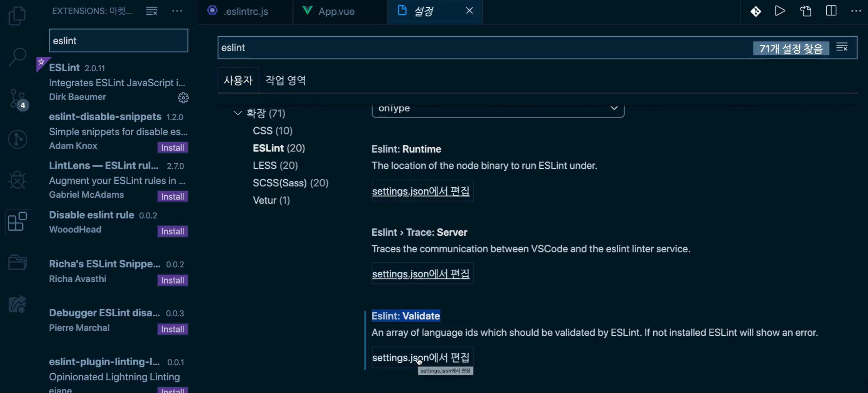Switch to the .eslintrc.js tab
The width and height of the screenshot is (868, 393).
(x=246, y=12)
